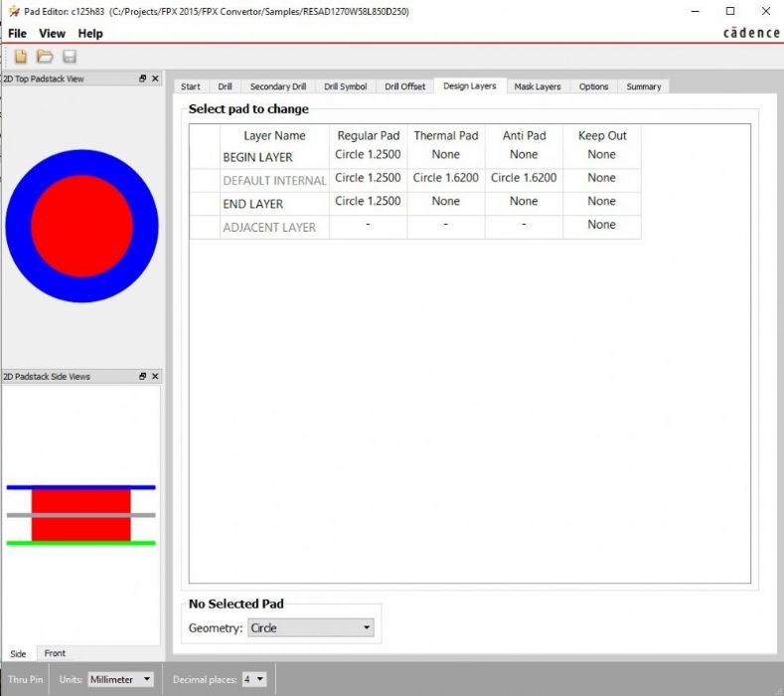The image size is (784, 696).
Task: Click the New padstack toolbar icon
Action: 20,57
